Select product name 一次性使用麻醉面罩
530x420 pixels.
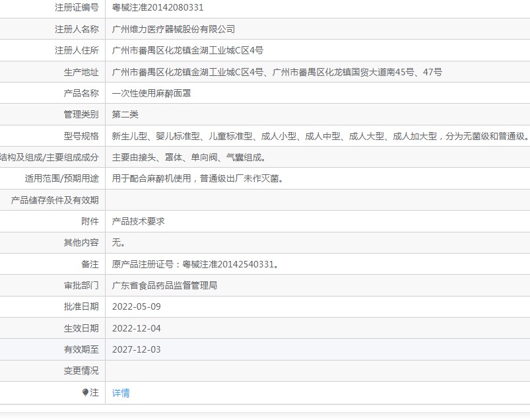(151, 93)
